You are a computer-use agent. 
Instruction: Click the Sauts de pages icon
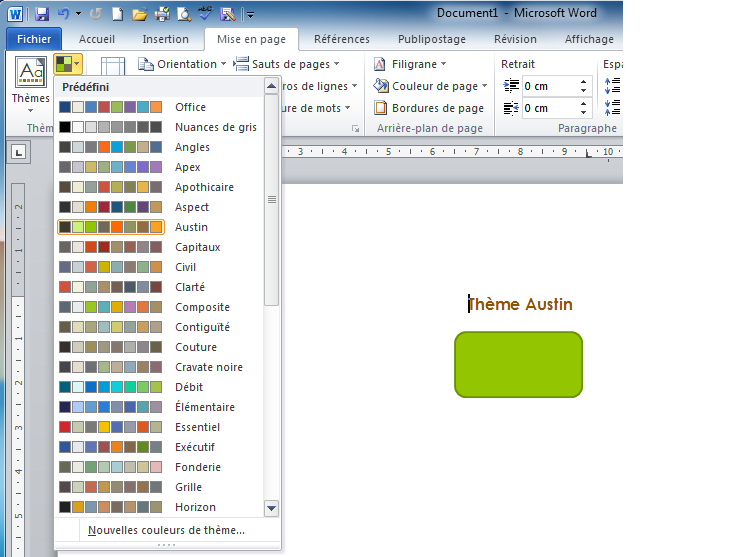pos(241,64)
